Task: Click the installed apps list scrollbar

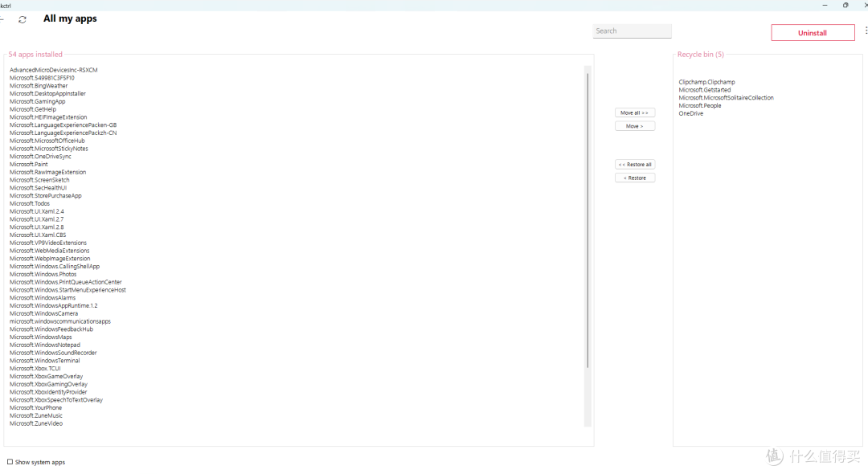Action: [x=588, y=221]
